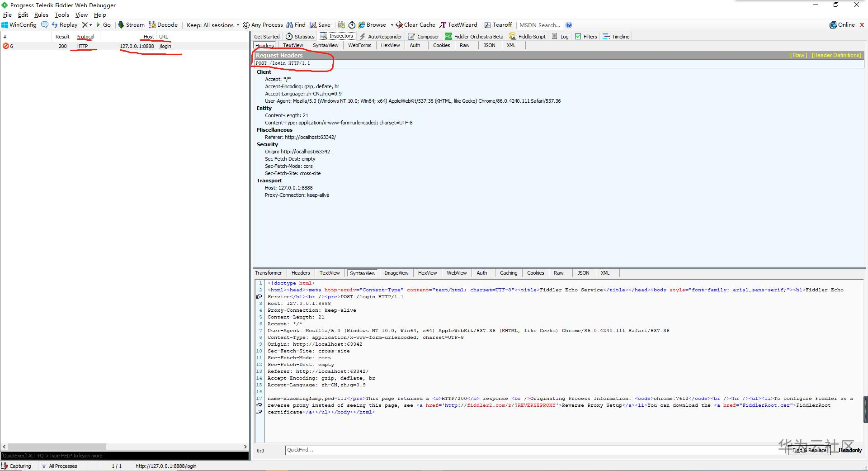Image resolution: width=868 pixels, height=471 pixels.
Task: Toggle word wrap icon beside response line 2
Action: (x=259, y=297)
